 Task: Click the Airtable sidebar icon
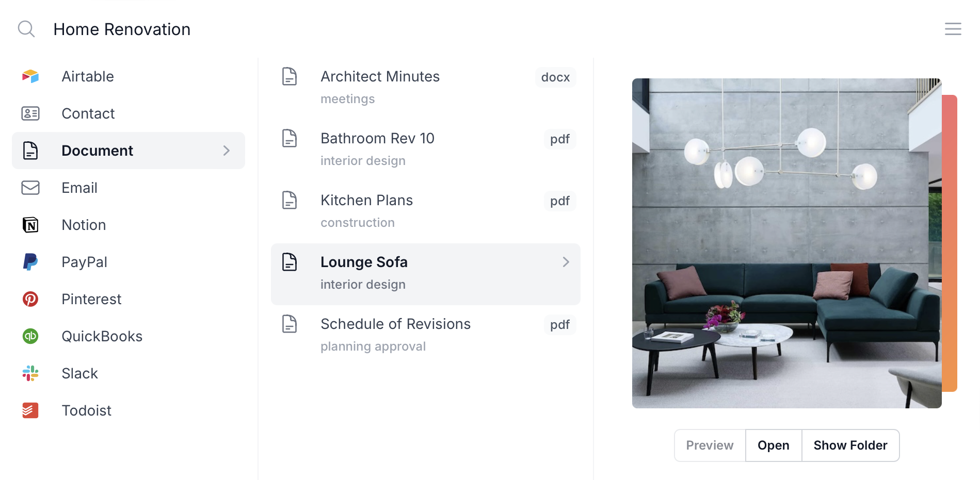[x=30, y=76]
